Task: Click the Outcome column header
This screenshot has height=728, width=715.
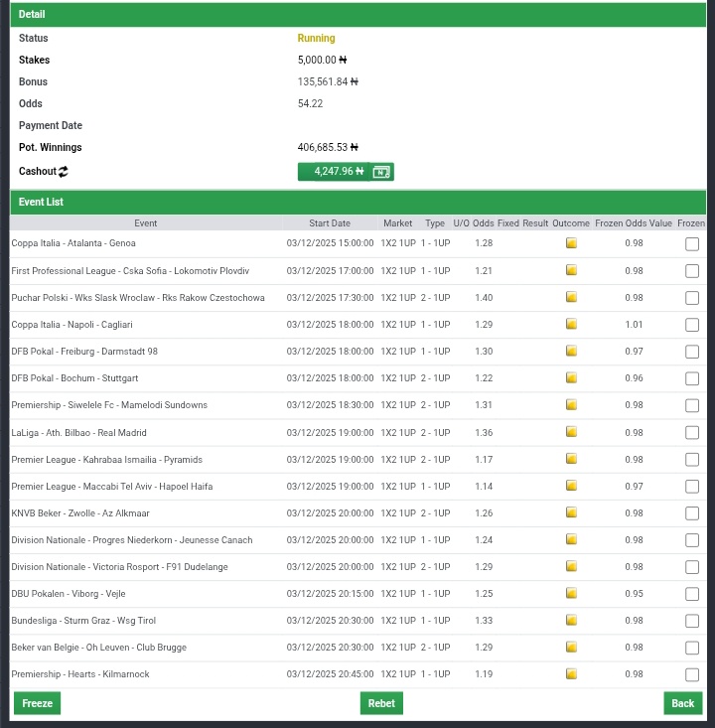Action: 571,223
